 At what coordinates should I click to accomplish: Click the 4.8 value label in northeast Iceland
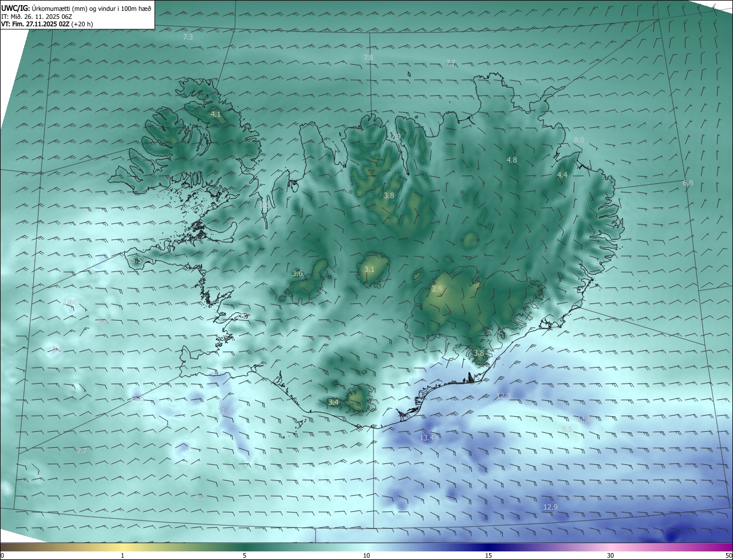pos(512,160)
